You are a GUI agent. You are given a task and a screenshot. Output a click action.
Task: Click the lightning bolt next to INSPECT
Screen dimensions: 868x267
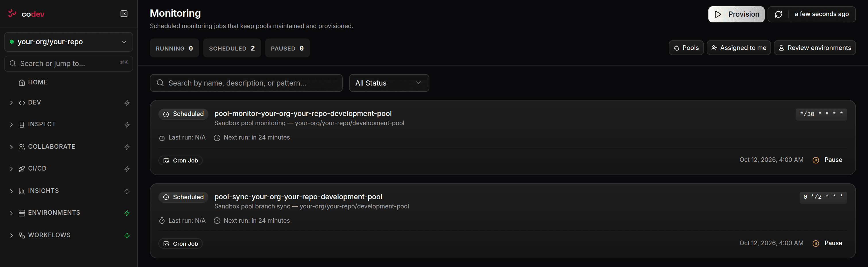click(127, 125)
